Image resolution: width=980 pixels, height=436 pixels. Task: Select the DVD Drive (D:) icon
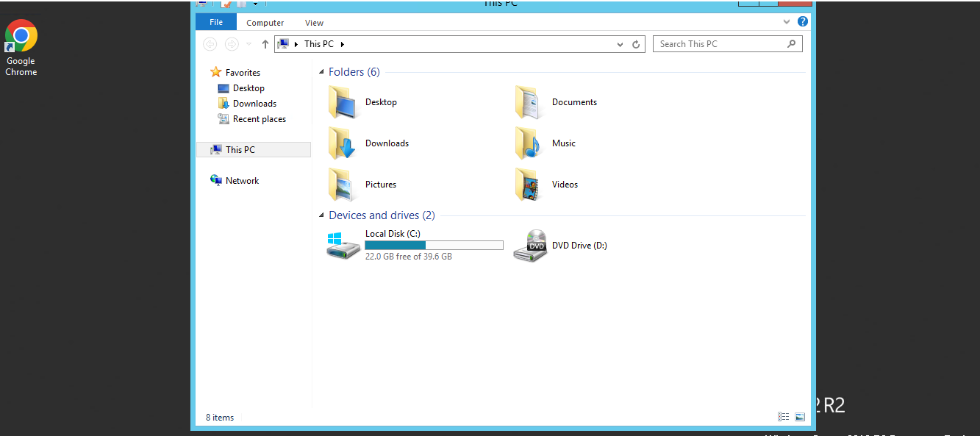[531, 246]
